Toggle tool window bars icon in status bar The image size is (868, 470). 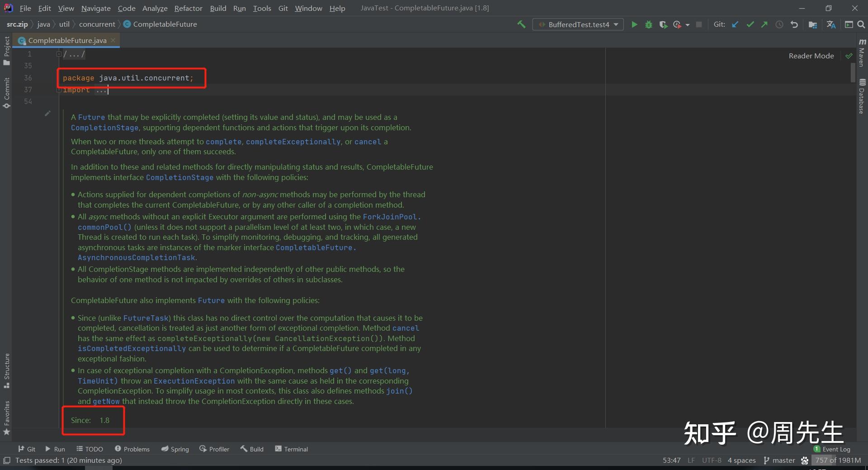[7, 460]
